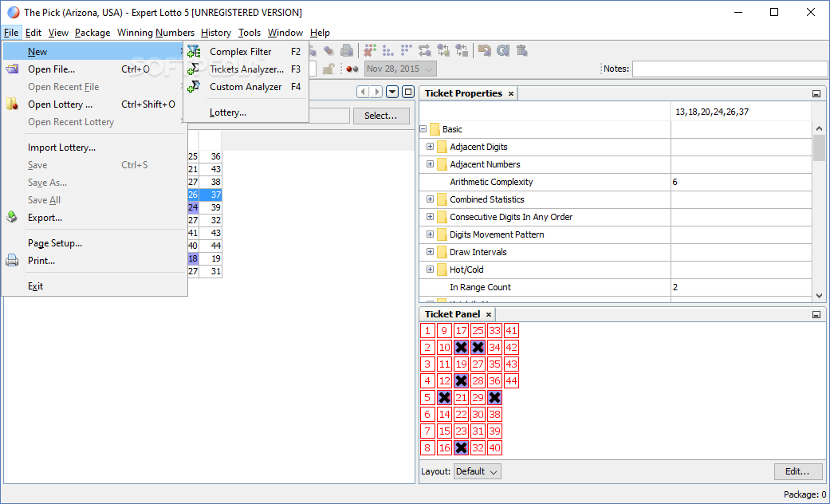Click the toolbar icon just right of swap arrows
The height and width of the screenshot is (504, 830).
[x=443, y=51]
